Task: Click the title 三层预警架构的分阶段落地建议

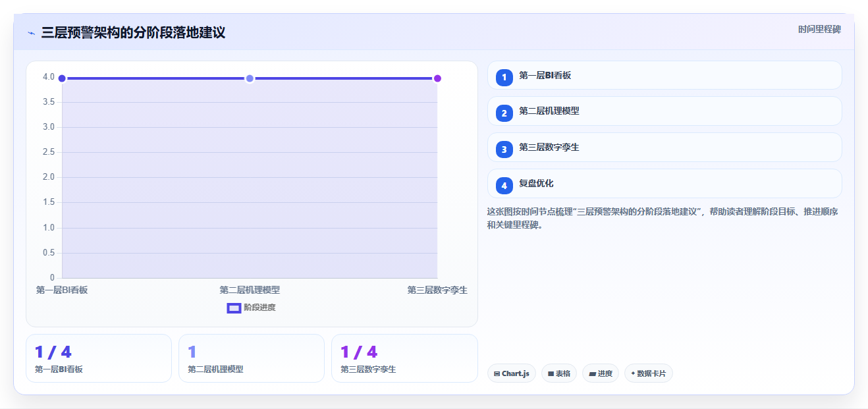Action: [133, 32]
